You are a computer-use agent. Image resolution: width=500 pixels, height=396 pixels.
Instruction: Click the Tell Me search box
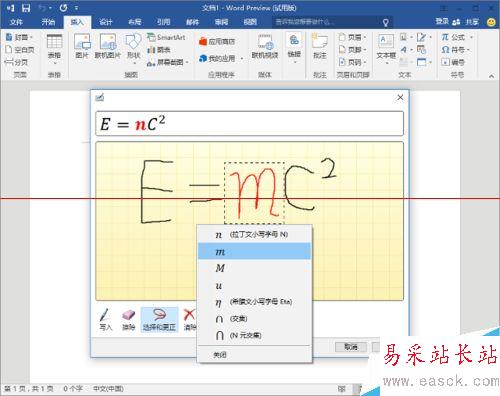click(x=332, y=22)
